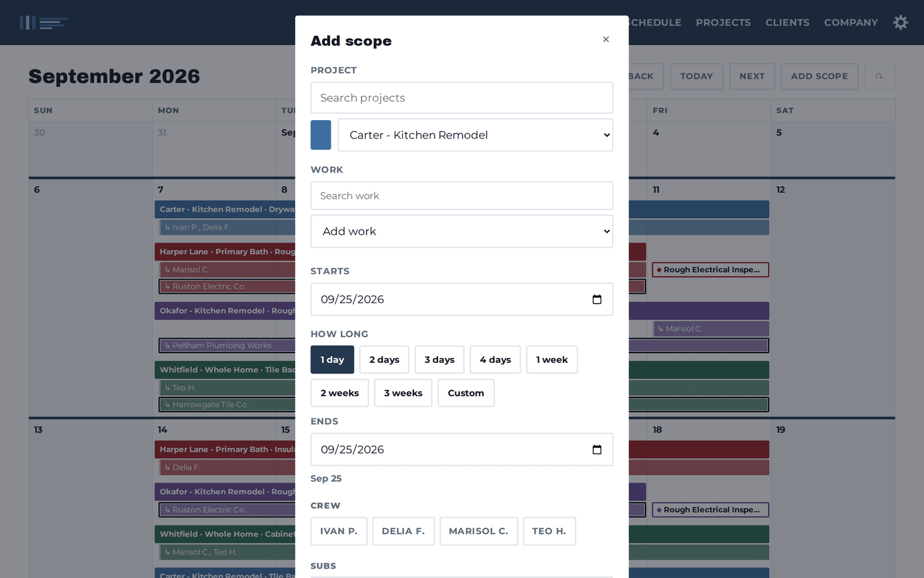Screen dimensions: 924x578
Task: Open the Carter Kitchen Remodel Drywall bar
Action: pos(225,210)
